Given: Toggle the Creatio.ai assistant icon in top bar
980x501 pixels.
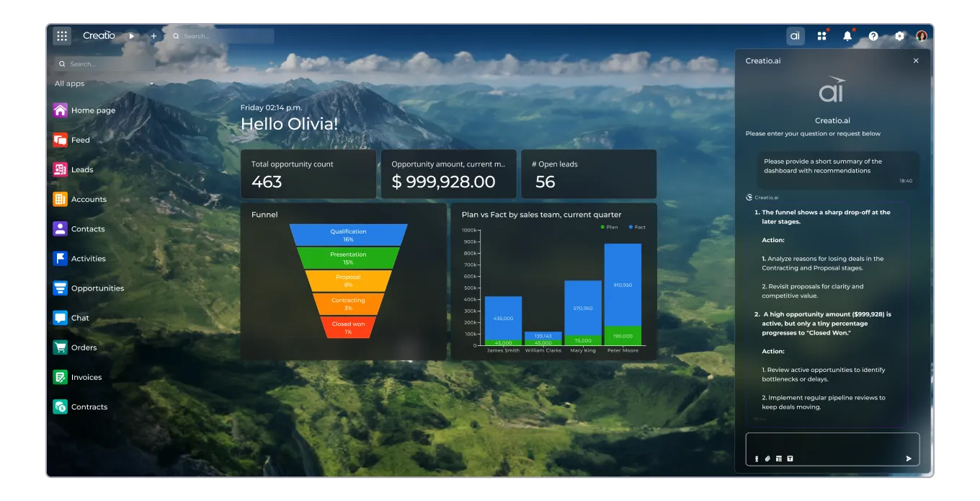Looking at the screenshot, I should [795, 36].
